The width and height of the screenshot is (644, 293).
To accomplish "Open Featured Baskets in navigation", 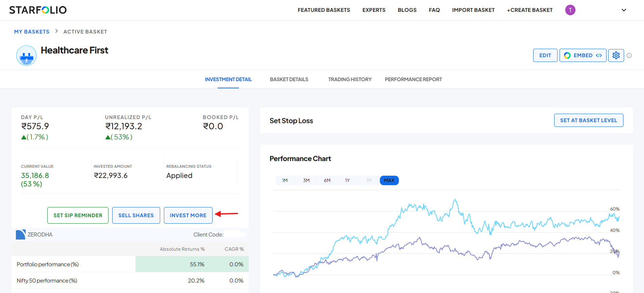I will 324,10.
